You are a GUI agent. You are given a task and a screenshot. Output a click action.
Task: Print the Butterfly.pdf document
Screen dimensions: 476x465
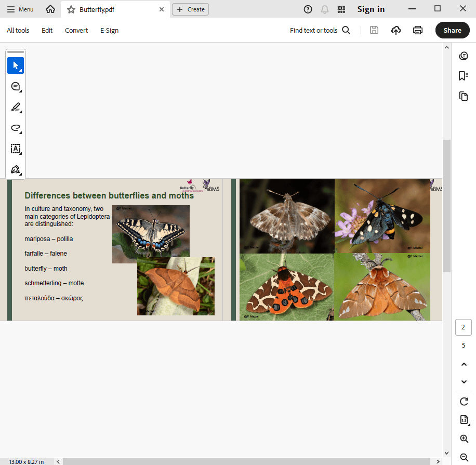point(418,30)
